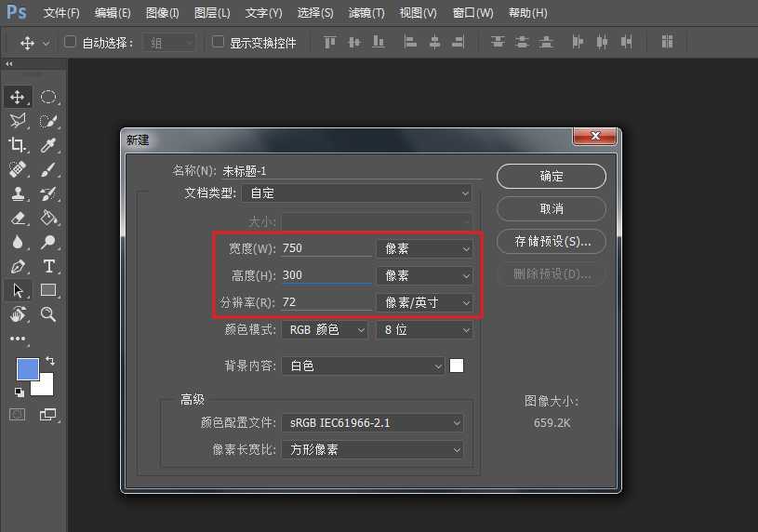Click the blue foreground color swatch
This screenshot has height=532, width=758.
[x=27, y=369]
